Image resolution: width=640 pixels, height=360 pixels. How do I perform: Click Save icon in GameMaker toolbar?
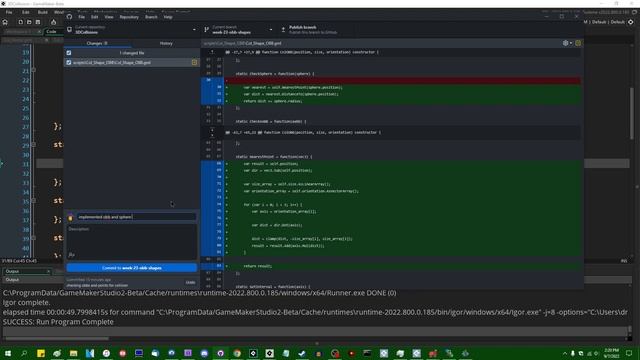point(38,22)
